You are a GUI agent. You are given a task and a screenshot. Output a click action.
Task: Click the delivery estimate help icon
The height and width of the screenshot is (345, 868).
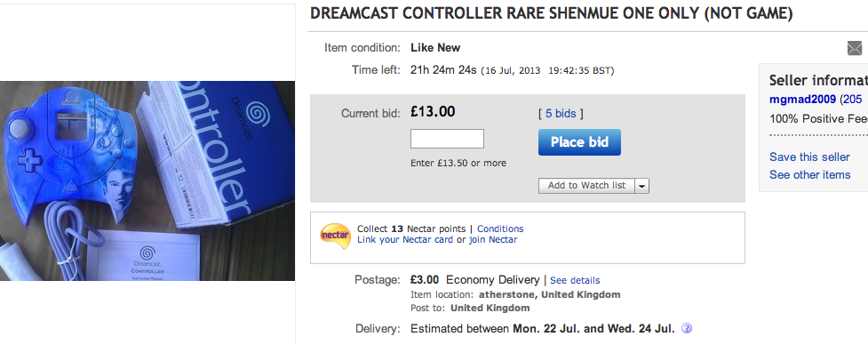687,328
